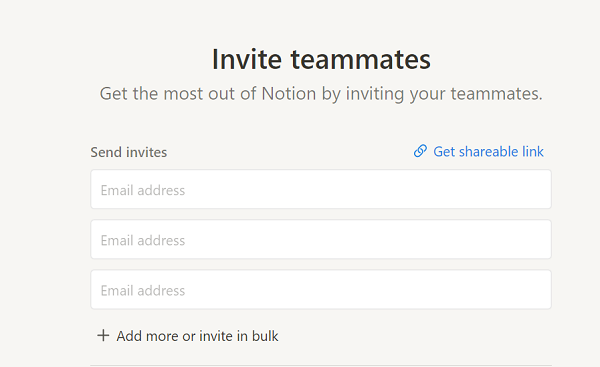The width and height of the screenshot is (600, 367).
Task: Focus the third Email address field
Action: pyautogui.click(x=321, y=290)
